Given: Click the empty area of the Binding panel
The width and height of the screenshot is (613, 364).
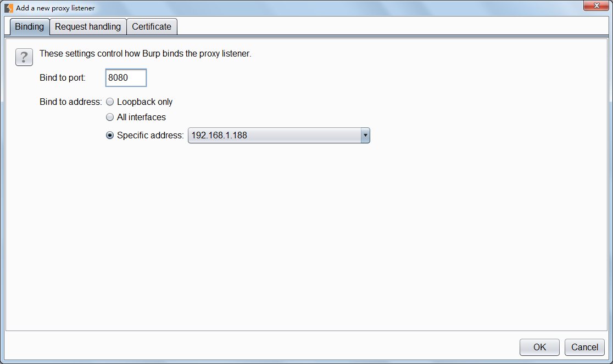Looking at the screenshot, I should tap(306, 236).
